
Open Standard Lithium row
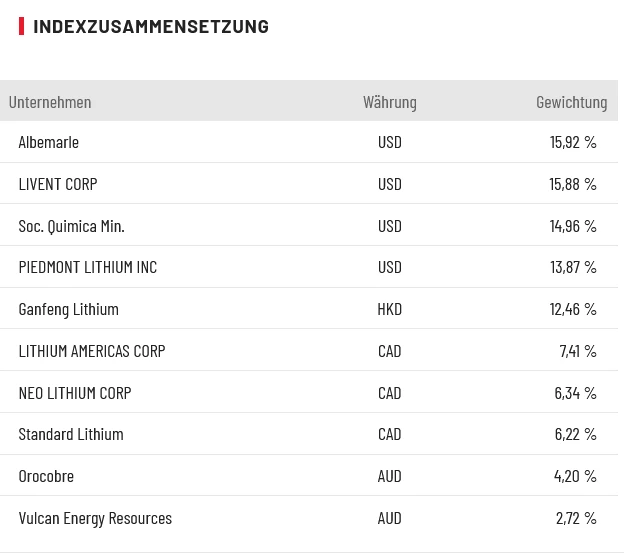coord(71,434)
